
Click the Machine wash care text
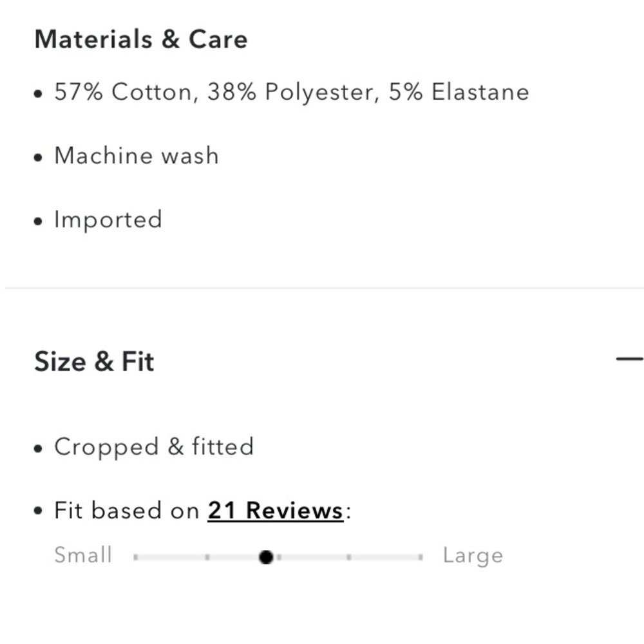click(137, 156)
